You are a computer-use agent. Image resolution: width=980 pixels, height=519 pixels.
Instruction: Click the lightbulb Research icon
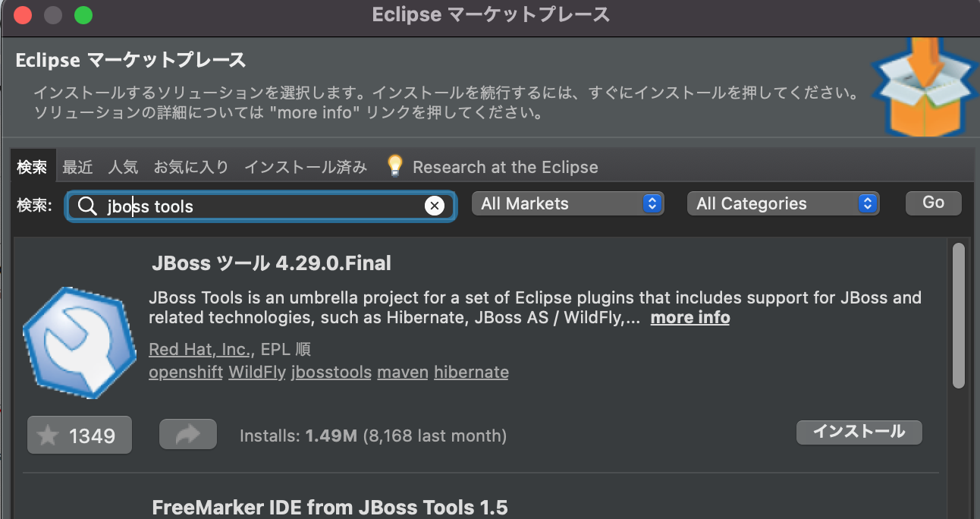(x=394, y=166)
